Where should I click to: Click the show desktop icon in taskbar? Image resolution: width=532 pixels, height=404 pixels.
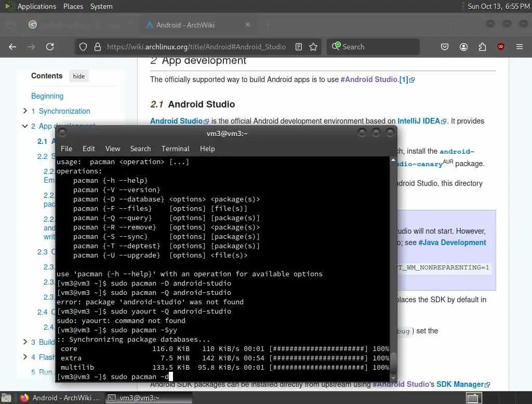pos(6,398)
